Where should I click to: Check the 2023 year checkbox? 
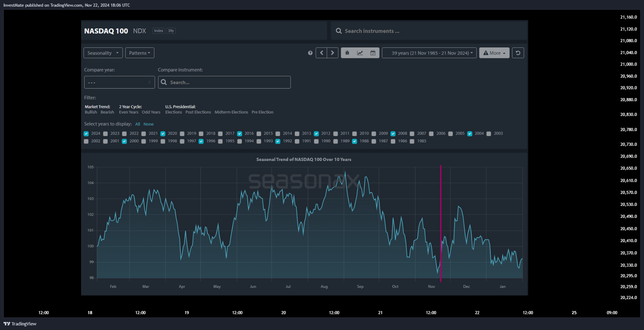click(105, 134)
